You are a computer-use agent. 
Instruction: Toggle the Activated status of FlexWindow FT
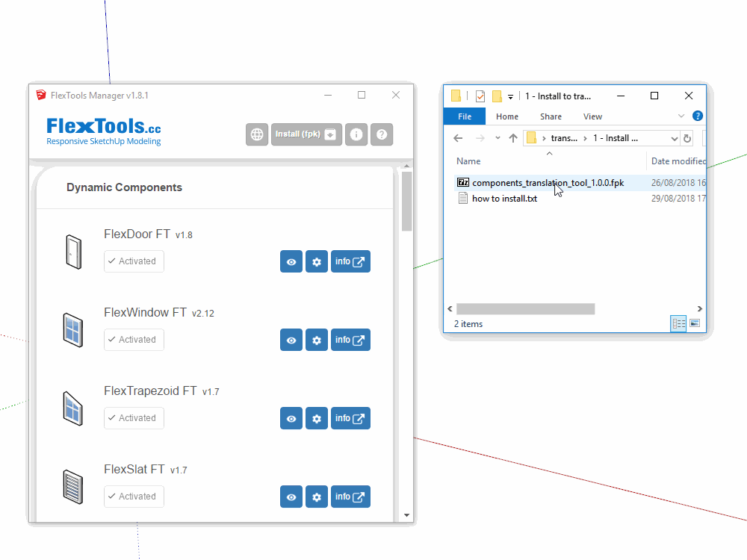coord(134,340)
